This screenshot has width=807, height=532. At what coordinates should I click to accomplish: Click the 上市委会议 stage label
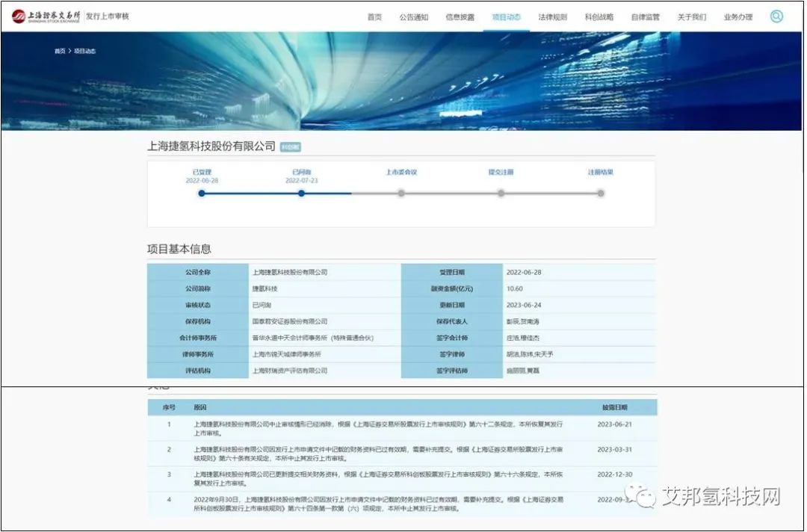[x=401, y=173]
